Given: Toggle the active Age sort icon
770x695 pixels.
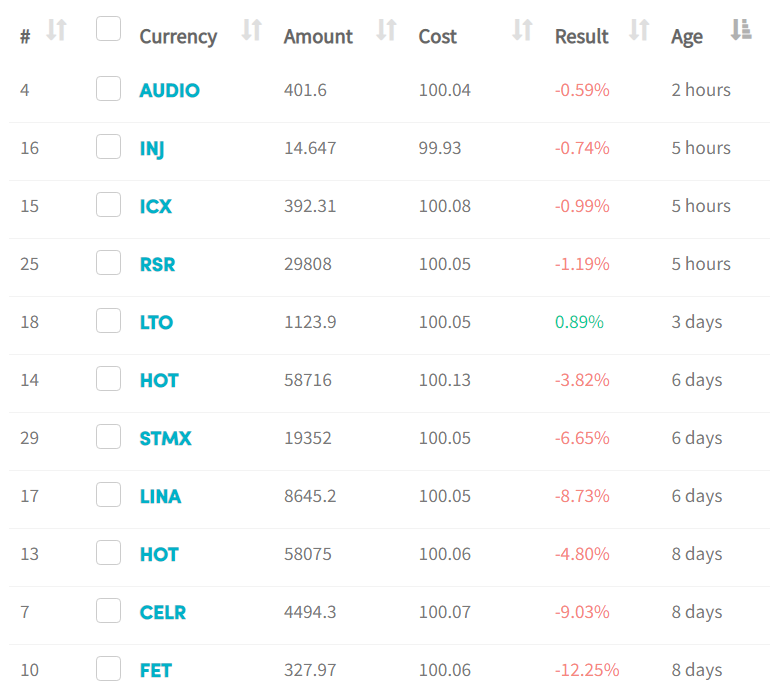Looking at the screenshot, I should point(741,30).
